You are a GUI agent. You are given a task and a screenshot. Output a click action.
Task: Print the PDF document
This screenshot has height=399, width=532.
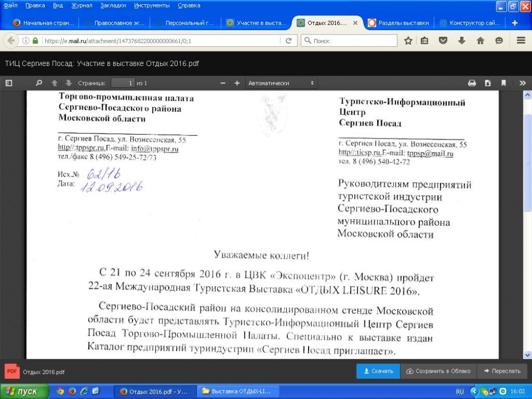pyautogui.click(x=471, y=83)
